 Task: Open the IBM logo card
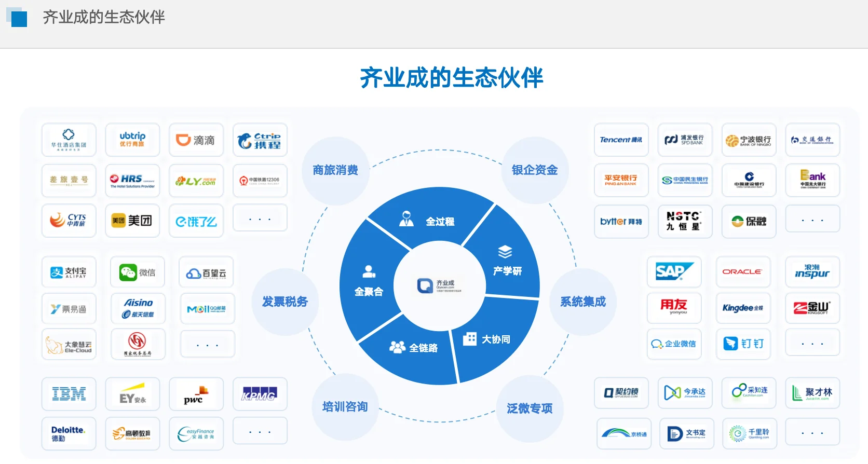(x=69, y=394)
